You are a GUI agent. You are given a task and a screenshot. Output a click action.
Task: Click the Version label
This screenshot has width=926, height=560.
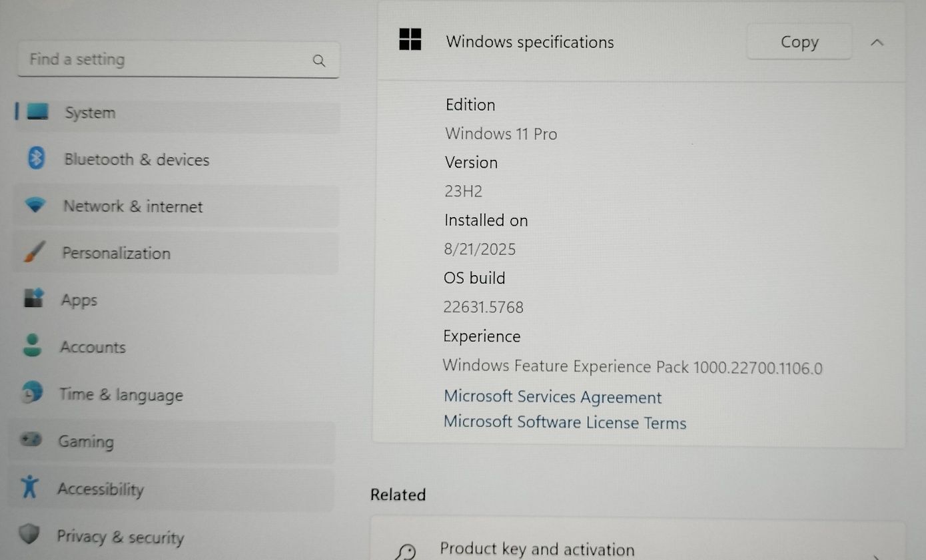tap(472, 162)
